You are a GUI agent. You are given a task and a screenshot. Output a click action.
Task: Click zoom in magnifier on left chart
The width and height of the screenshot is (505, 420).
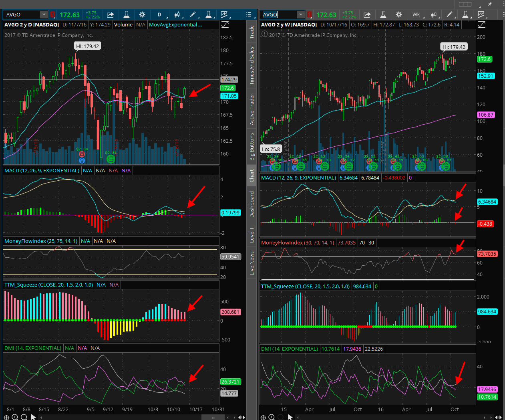point(15,417)
